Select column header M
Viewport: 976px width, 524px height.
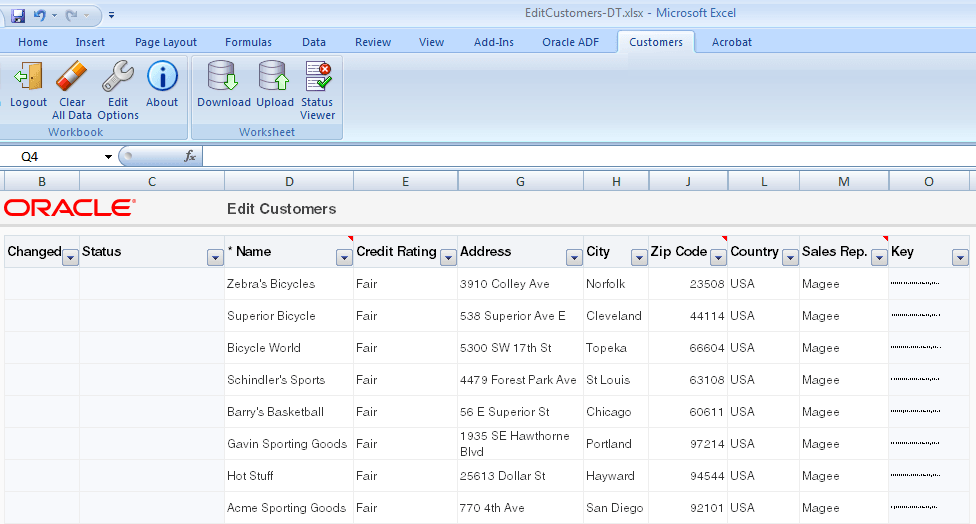point(844,182)
